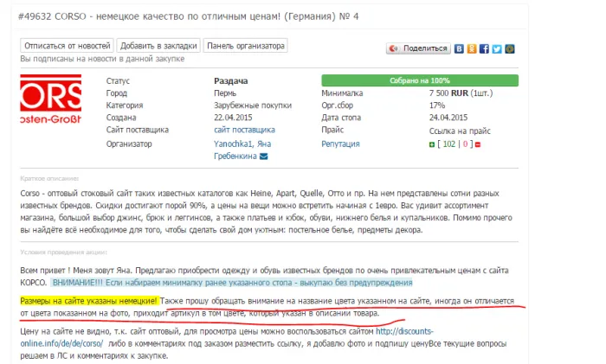This screenshot has width=606, height=364.
Task: Open the сайт поставщика link
Action: click(x=245, y=130)
